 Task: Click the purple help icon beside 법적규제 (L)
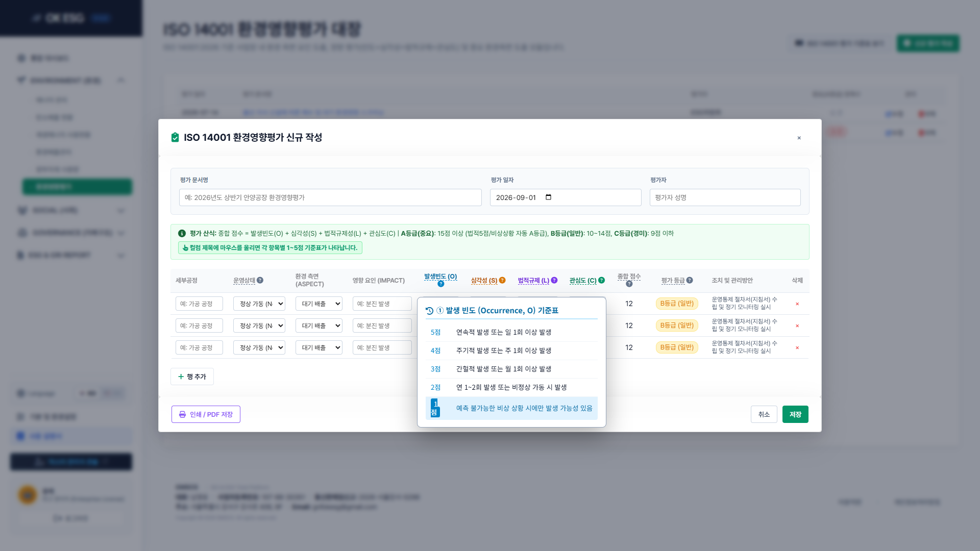tap(554, 280)
